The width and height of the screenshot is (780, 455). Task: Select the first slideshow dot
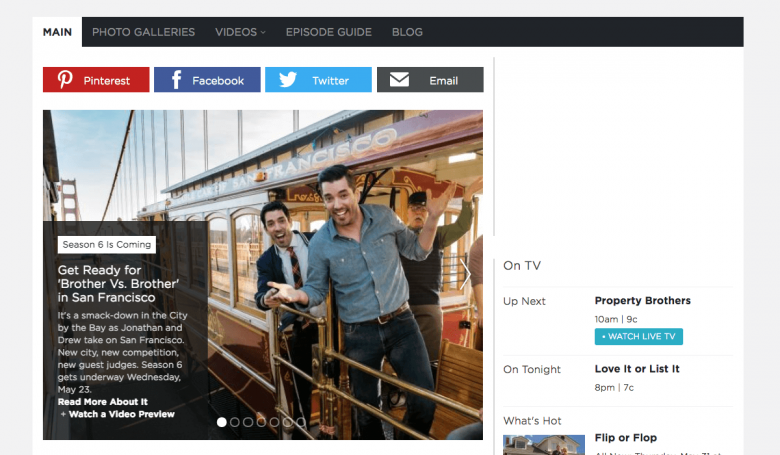tap(222, 422)
